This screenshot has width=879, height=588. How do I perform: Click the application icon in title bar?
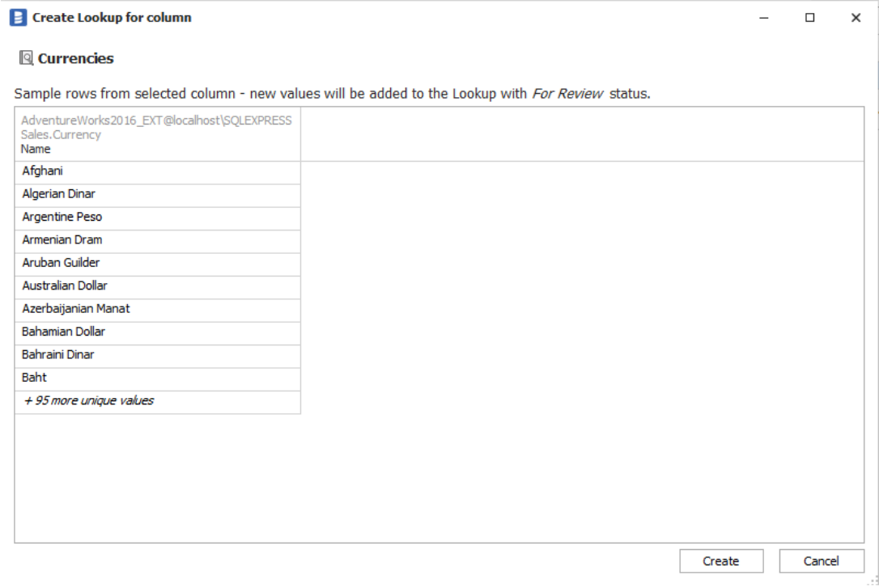[19, 17]
